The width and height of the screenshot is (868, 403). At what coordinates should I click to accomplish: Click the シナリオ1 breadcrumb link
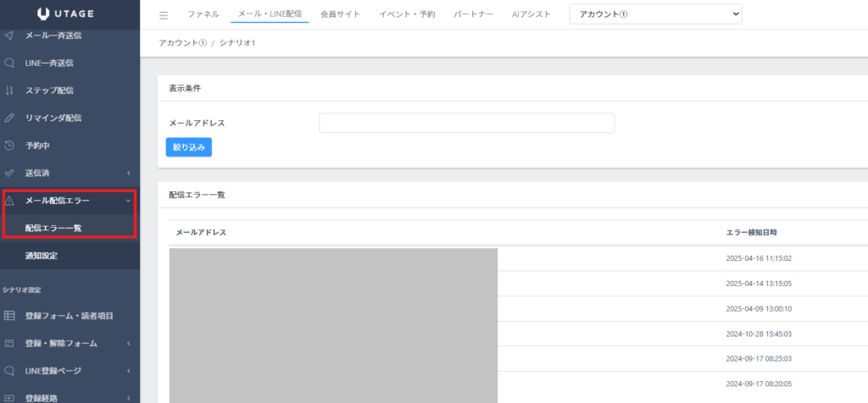point(237,43)
